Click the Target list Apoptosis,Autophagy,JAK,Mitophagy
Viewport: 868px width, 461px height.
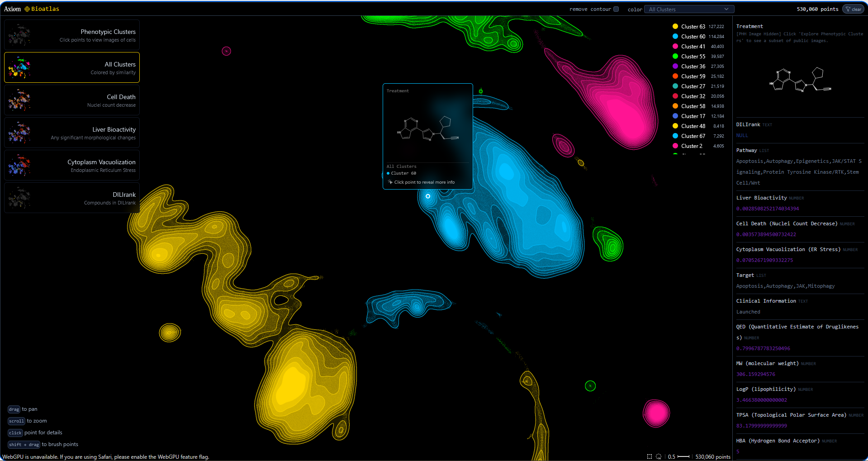[785, 286]
